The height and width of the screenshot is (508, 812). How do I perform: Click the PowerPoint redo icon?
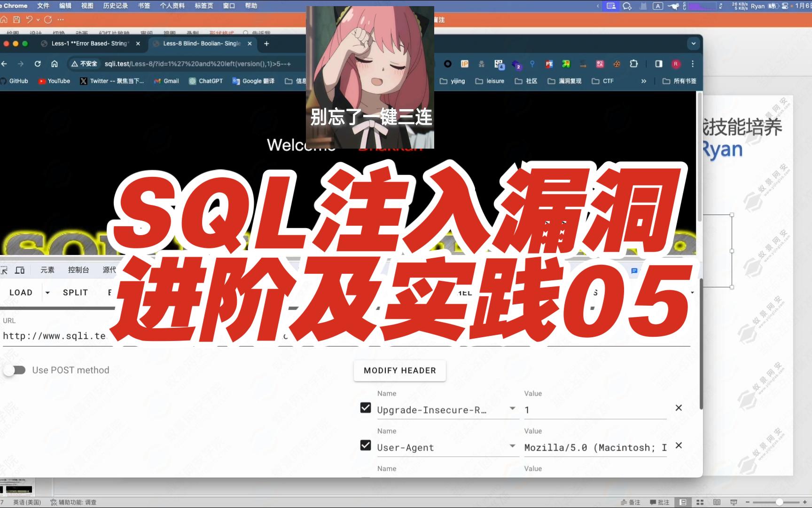click(x=48, y=20)
